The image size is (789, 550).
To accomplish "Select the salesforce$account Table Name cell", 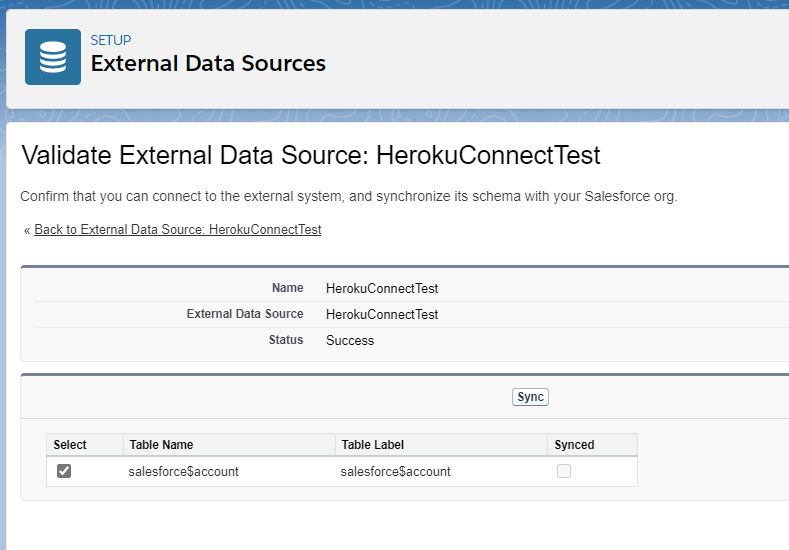I will pos(184,471).
